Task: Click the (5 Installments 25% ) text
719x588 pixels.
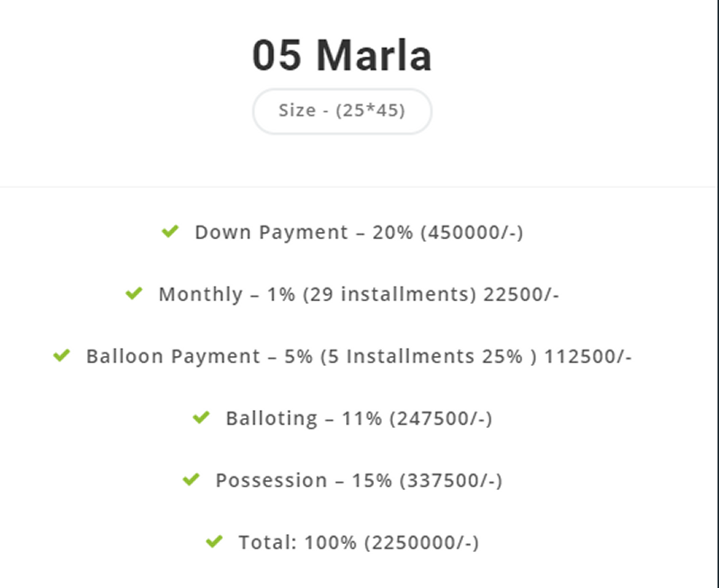Action: [429, 357]
